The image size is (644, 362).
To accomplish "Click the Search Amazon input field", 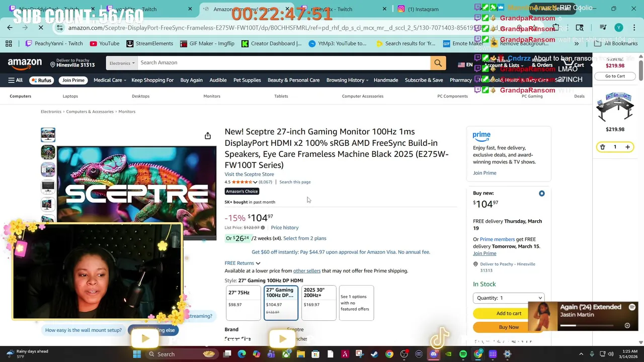I will (x=284, y=63).
